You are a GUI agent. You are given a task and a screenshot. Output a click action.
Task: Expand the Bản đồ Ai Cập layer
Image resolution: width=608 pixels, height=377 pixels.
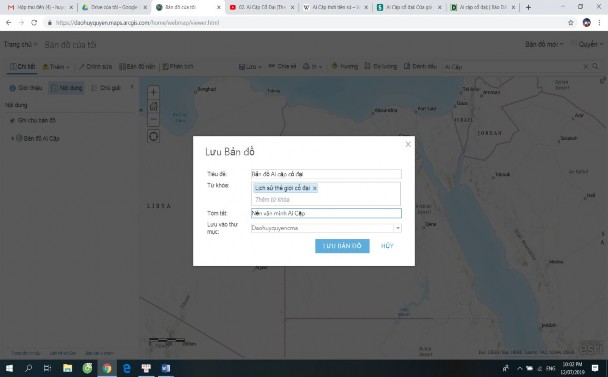tap(12, 138)
